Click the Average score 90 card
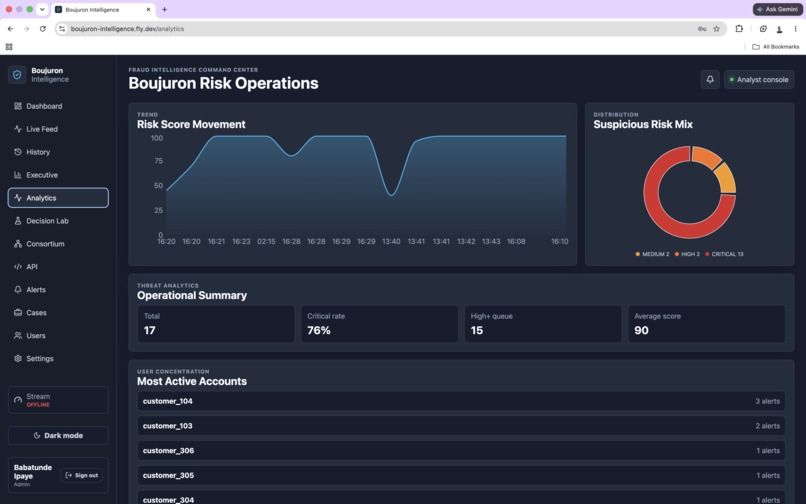806x504 pixels. tap(706, 324)
